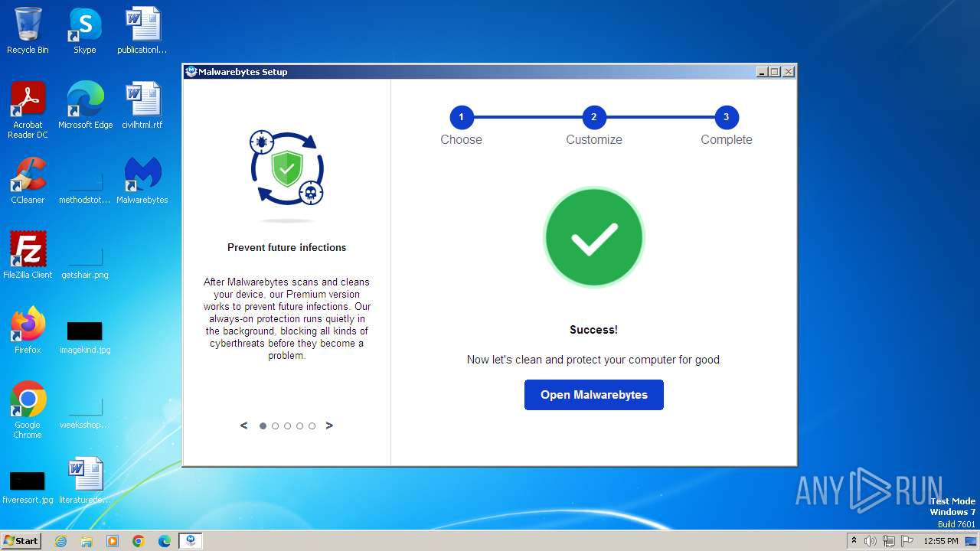
Task: Open the Windows Start menu
Action: click(21, 540)
